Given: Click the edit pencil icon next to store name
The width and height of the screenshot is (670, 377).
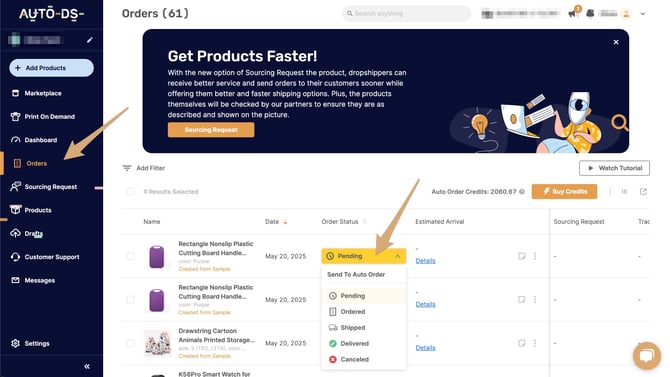Looking at the screenshot, I should tap(90, 40).
